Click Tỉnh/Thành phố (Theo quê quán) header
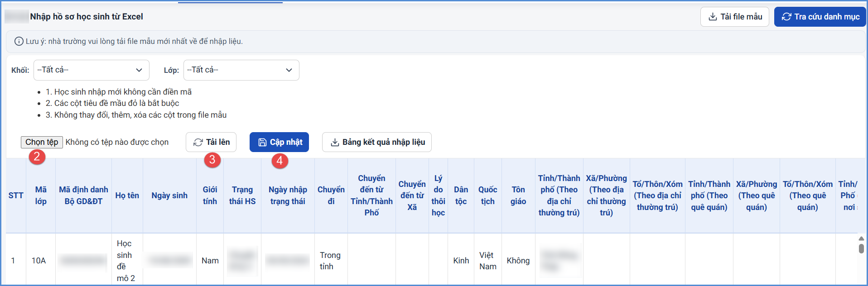The image size is (868, 286). point(709,195)
